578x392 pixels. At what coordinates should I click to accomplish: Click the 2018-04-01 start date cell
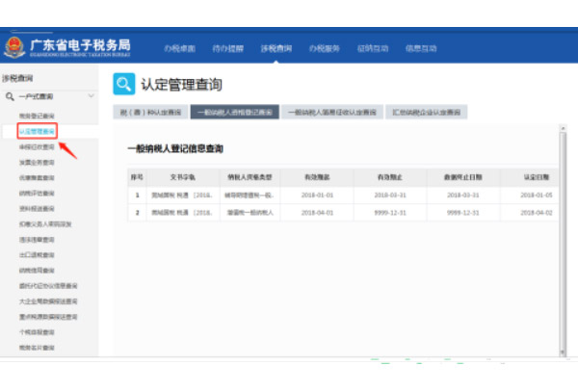[x=317, y=213]
